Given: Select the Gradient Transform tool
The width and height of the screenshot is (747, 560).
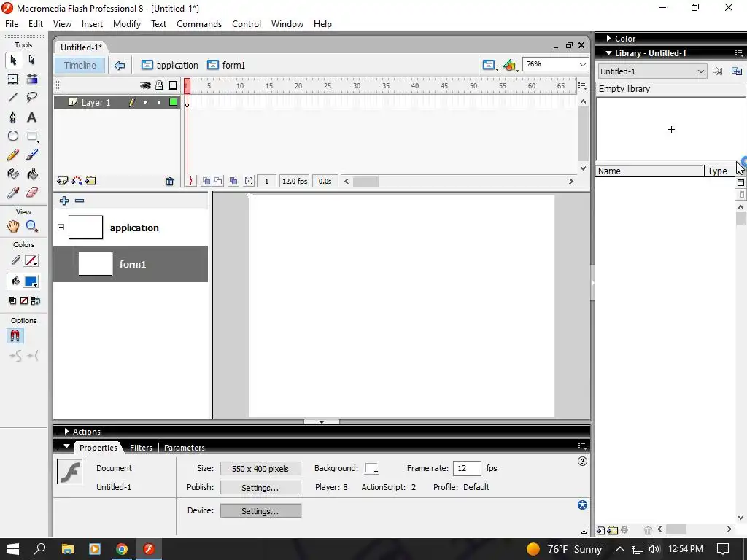Looking at the screenshot, I should pos(32,79).
